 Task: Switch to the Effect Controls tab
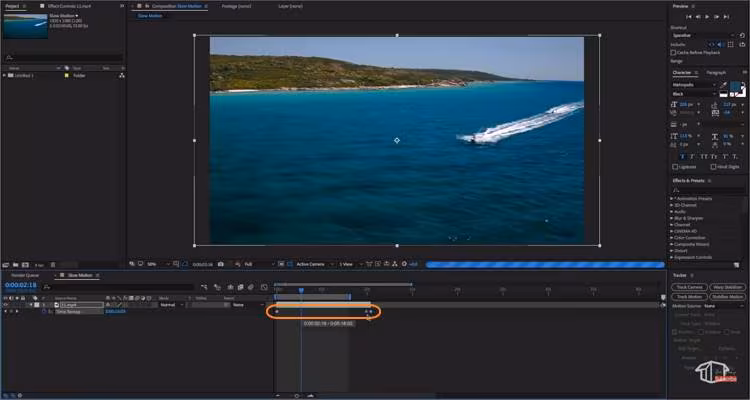pos(69,6)
